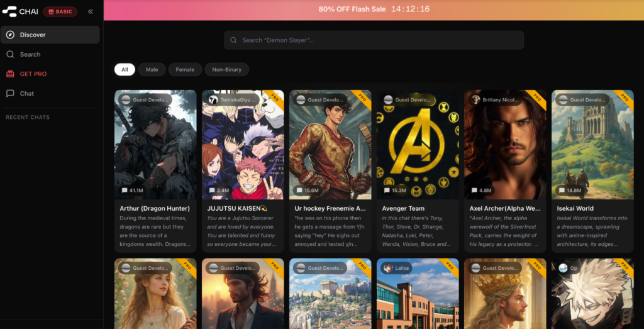This screenshot has height=329, width=644.
Task: Open Search in the sidebar
Action: (x=50, y=54)
